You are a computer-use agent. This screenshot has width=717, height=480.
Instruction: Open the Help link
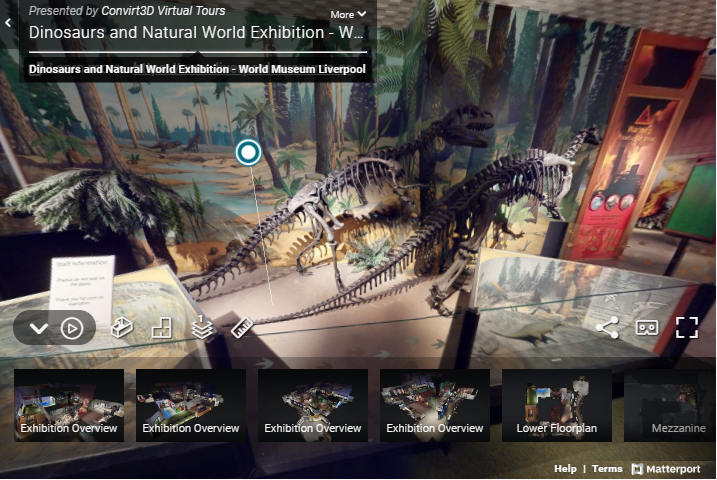[565, 469]
